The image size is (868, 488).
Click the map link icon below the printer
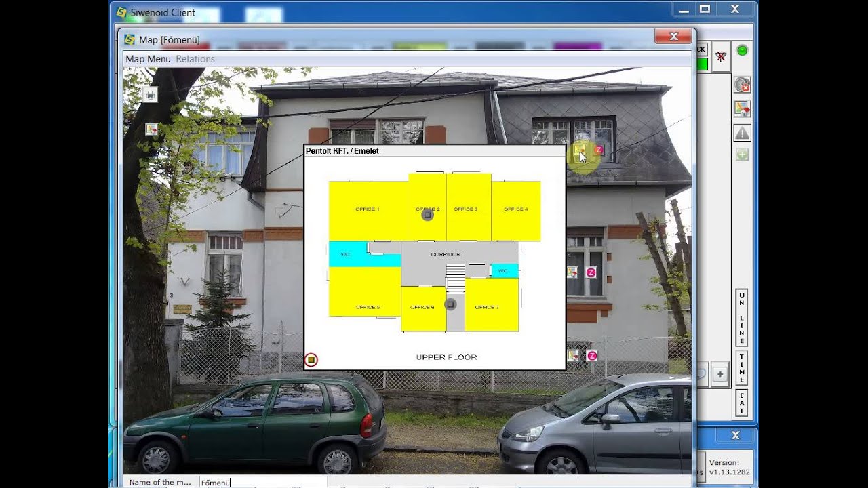click(x=151, y=129)
